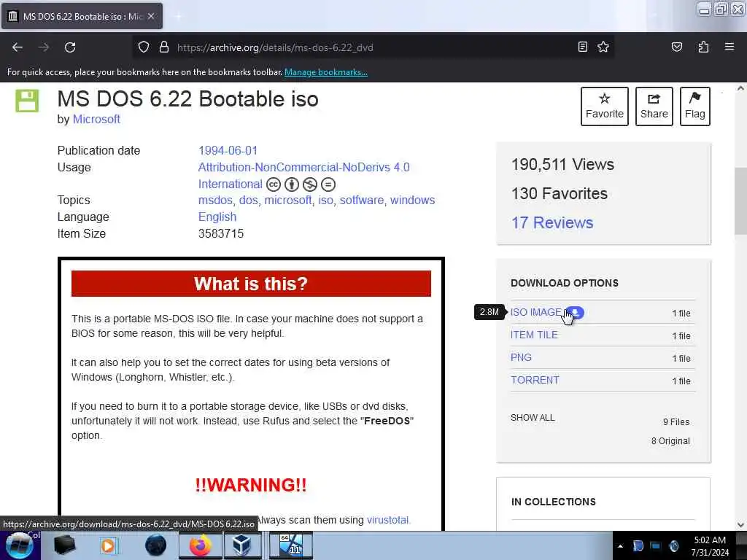Open the Pocket save icon
The width and height of the screenshot is (747, 560).
click(x=676, y=47)
